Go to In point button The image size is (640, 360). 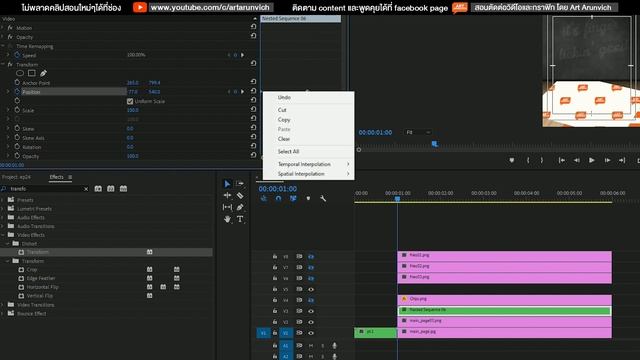click(x=562, y=160)
